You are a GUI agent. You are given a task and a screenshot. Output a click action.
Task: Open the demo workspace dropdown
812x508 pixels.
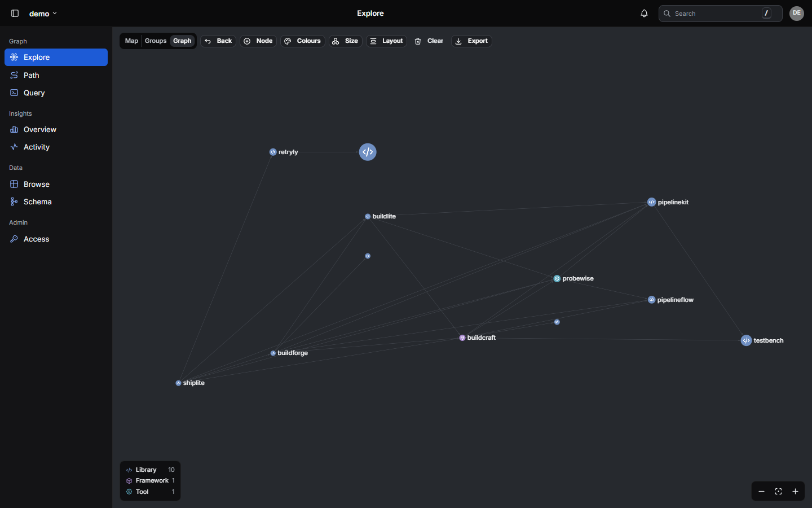[43, 14]
